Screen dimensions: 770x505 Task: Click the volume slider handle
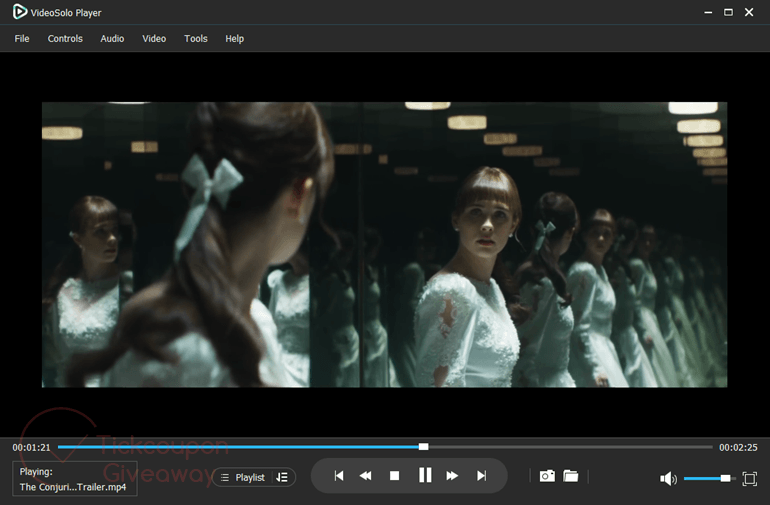(x=725, y=478)
